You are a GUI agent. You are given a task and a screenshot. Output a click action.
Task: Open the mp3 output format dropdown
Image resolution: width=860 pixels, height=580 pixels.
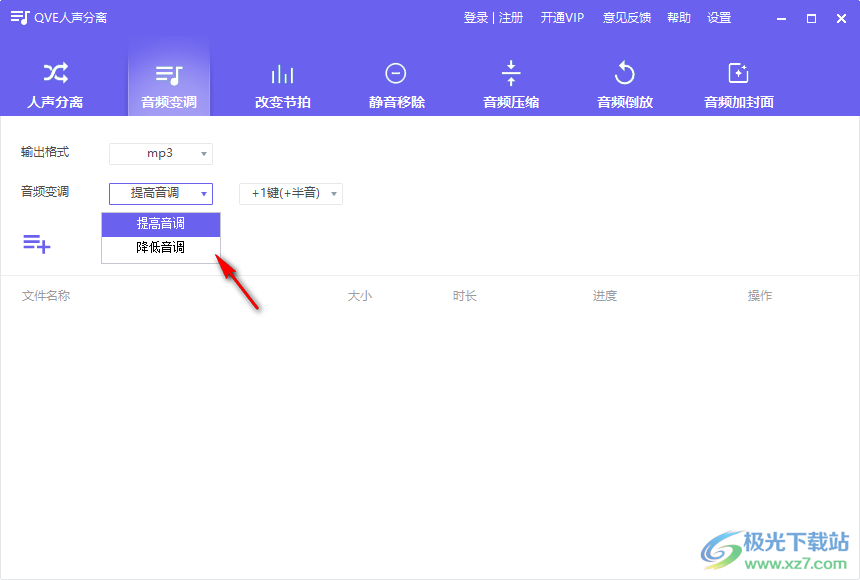coord(161,153)
